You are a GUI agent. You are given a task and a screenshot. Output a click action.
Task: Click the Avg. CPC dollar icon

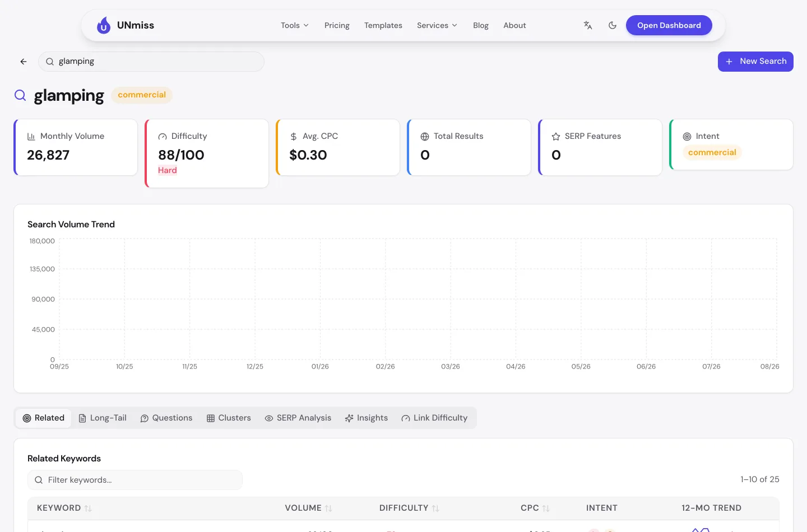[294, 137]
